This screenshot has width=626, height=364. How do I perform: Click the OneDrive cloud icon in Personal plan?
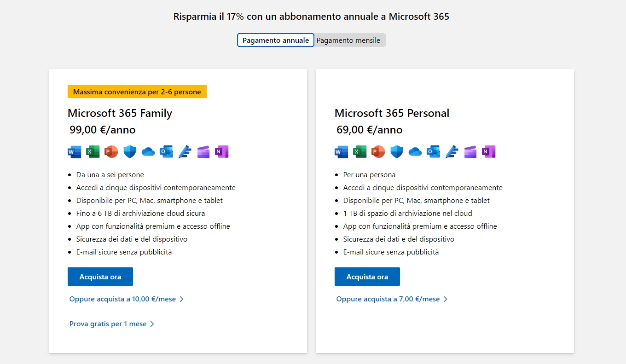415,152
